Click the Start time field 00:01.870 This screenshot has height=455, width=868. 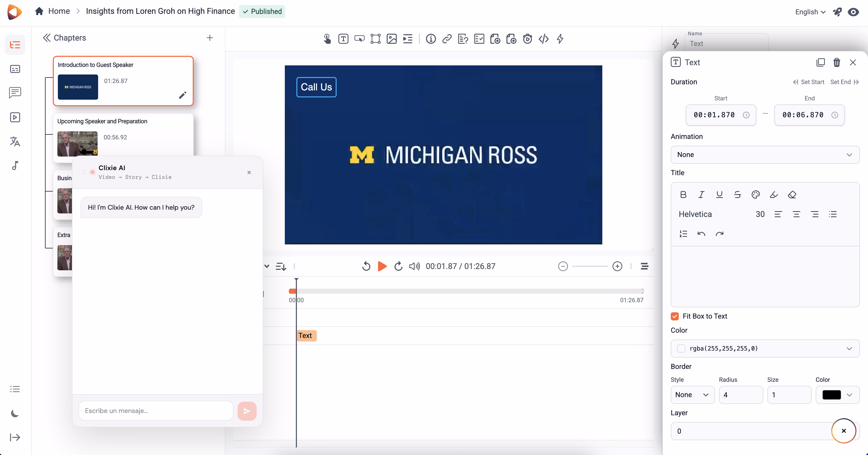point(721,115)
